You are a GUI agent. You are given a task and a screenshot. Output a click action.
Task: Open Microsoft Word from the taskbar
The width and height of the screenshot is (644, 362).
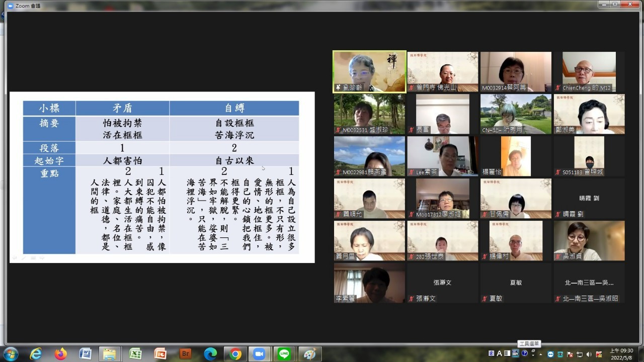[x=86, y=354]
